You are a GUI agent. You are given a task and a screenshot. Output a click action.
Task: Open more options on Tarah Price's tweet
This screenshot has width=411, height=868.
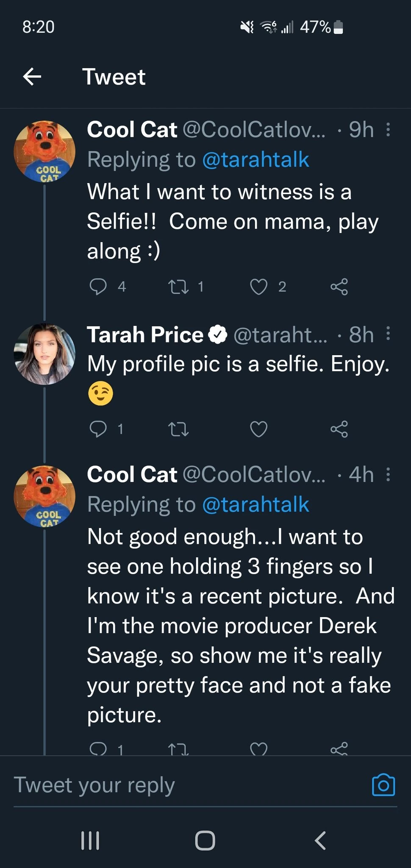click(388, 334)
